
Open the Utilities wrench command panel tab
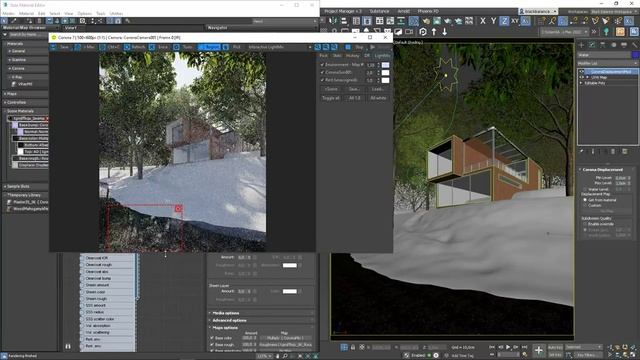pyautogui.click(x=634, y=45)
